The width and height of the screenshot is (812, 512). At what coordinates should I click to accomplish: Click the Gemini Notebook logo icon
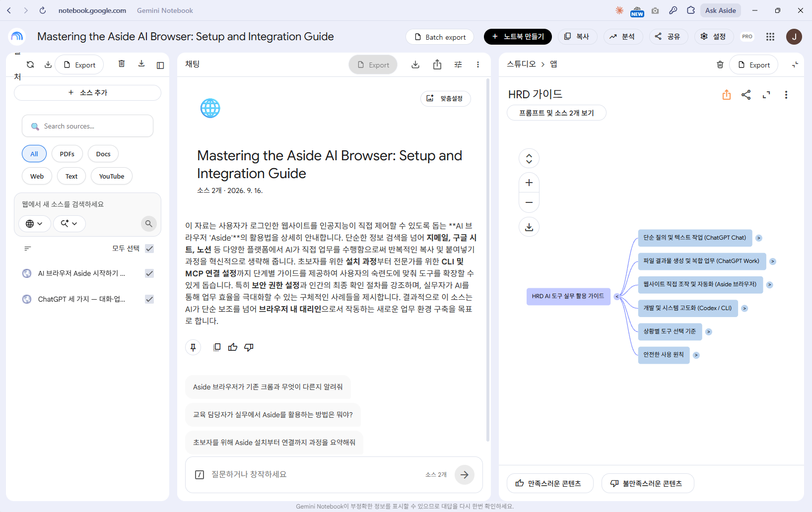[x=17, y=36]
